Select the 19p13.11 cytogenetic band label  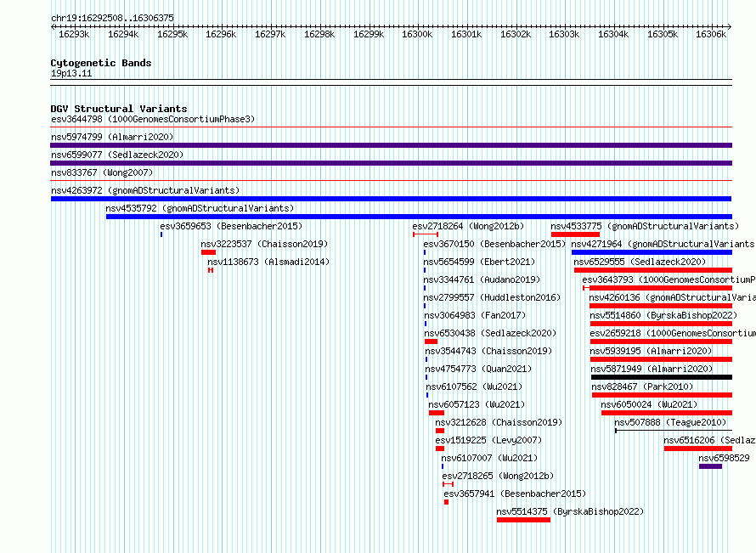(x=71, y=73)
